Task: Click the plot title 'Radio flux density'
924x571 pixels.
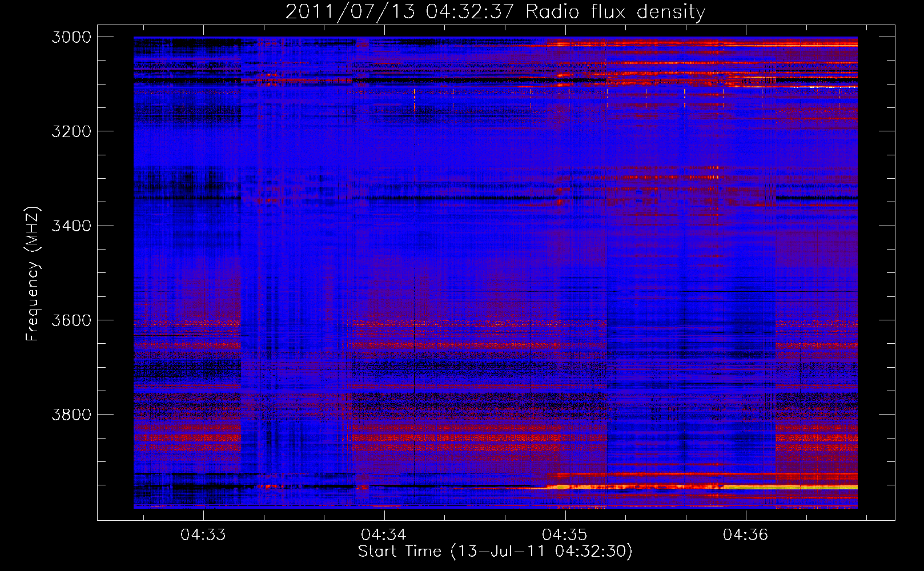Action: pyautogui.click(x=615, y=11)
